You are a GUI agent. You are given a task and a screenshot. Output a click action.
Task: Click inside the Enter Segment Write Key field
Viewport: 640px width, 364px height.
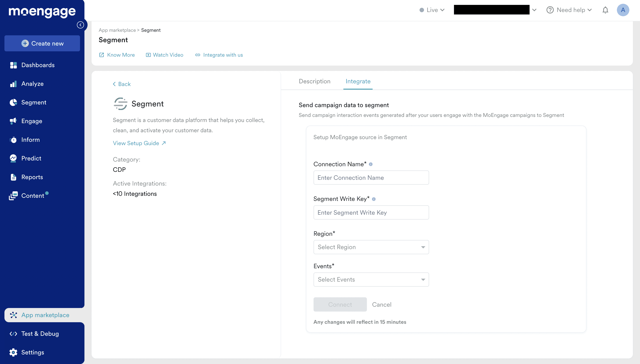point(371,212)
